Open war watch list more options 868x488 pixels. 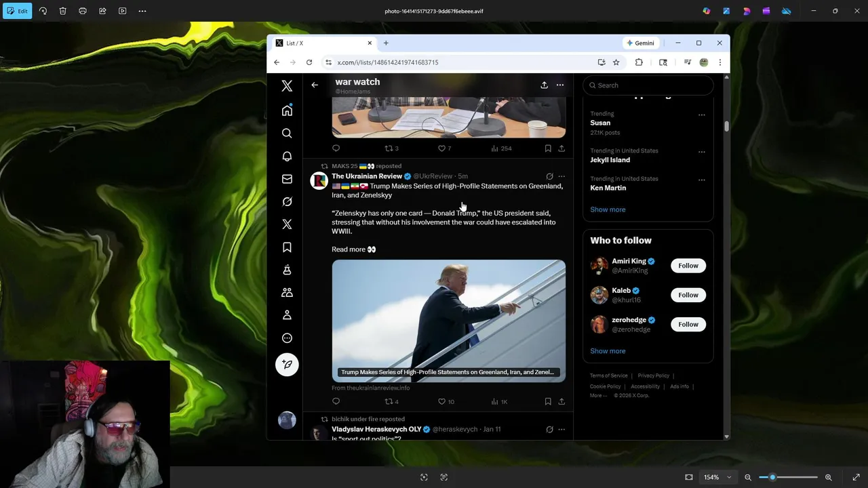pos(560,85)
